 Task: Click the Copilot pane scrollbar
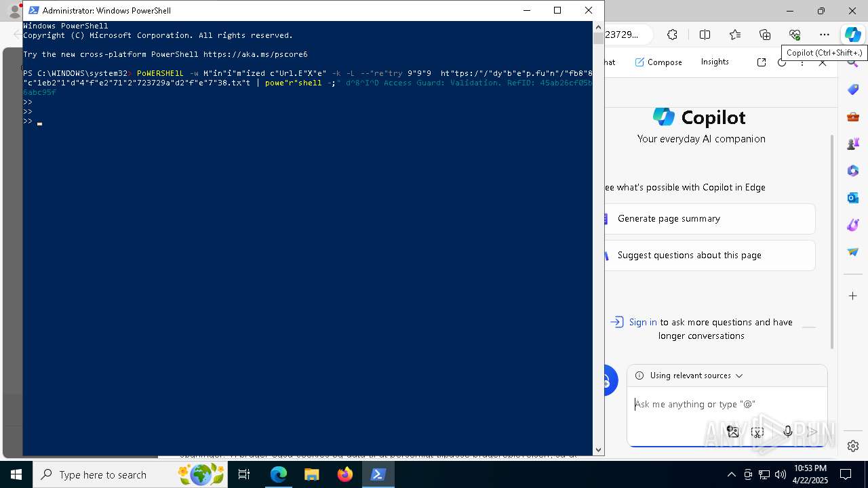(x=832, y=241)
